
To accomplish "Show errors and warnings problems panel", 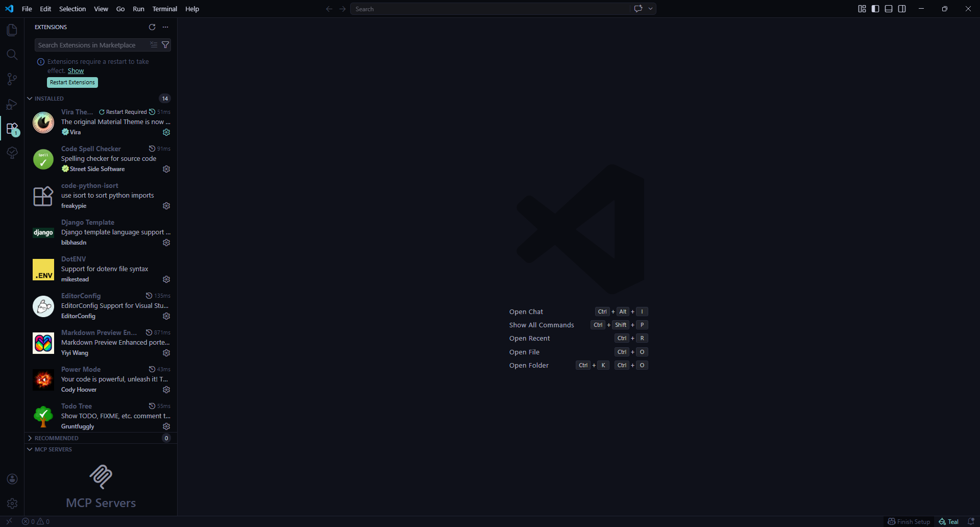I will 36,521.
